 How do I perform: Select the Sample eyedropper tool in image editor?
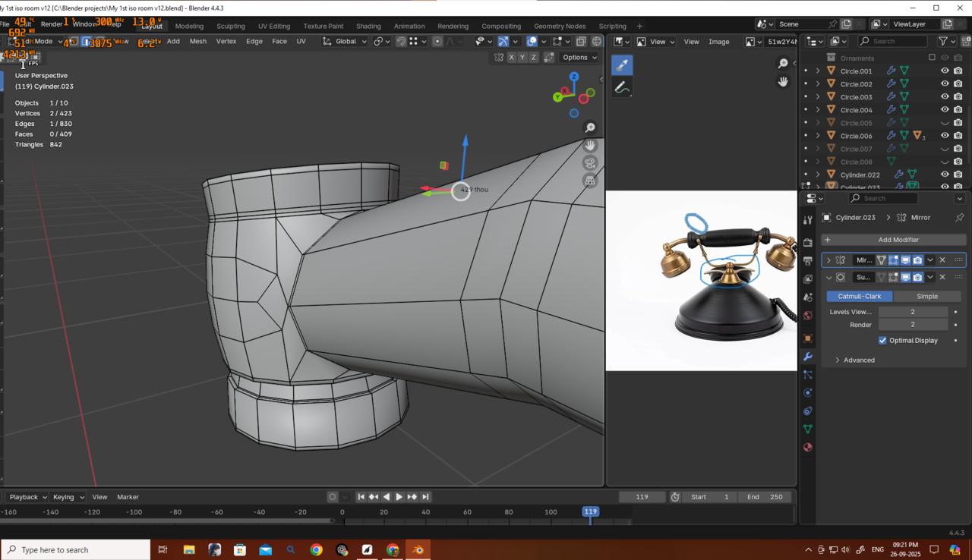tap(622, 65)
